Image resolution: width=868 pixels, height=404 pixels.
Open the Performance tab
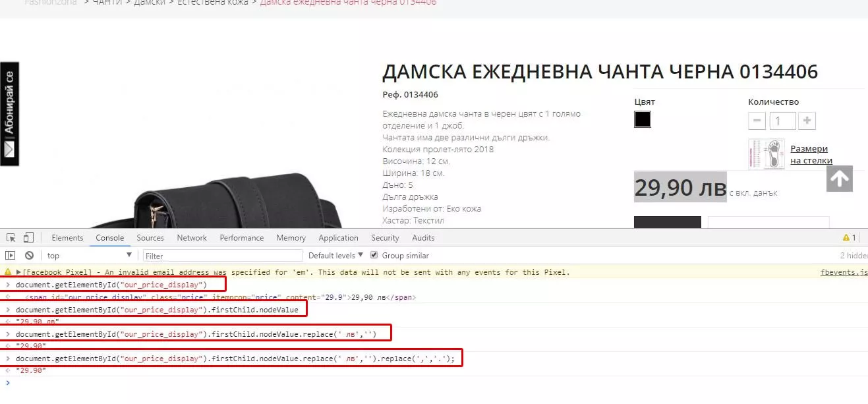pos(241,237)
